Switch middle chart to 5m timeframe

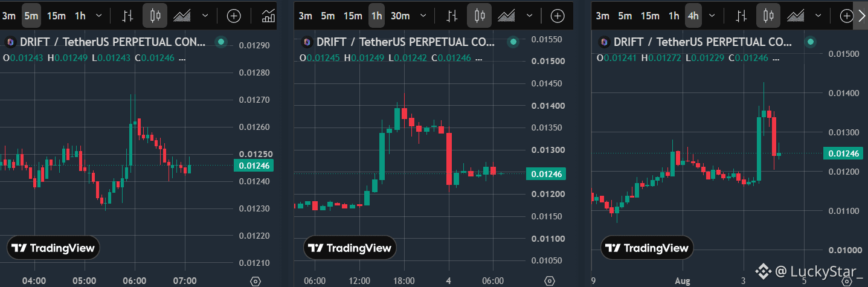click(x=327, y=16)
